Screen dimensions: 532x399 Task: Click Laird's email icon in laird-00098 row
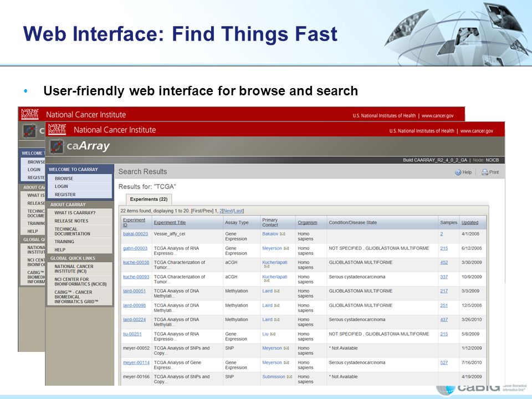(277, 306)
